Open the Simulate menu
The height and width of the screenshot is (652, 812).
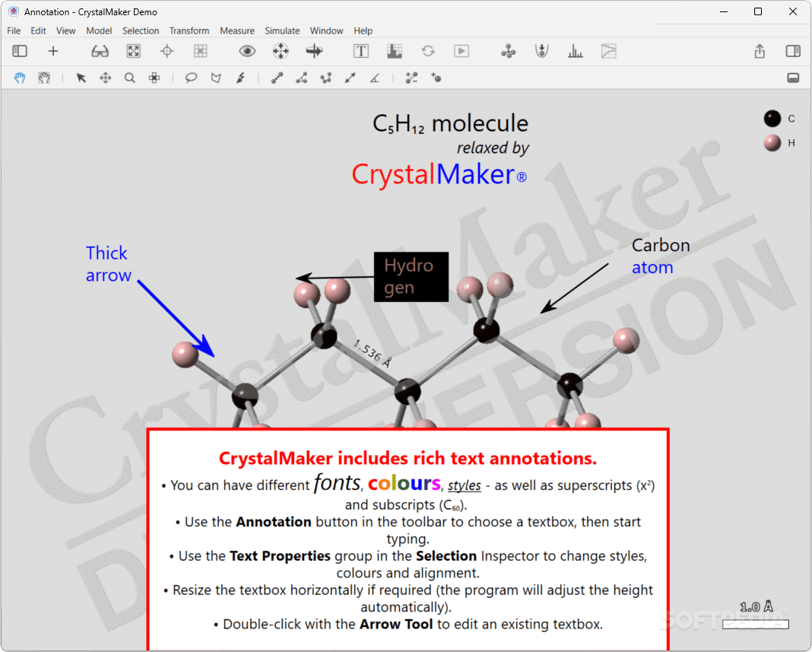(x=282, y=30)
